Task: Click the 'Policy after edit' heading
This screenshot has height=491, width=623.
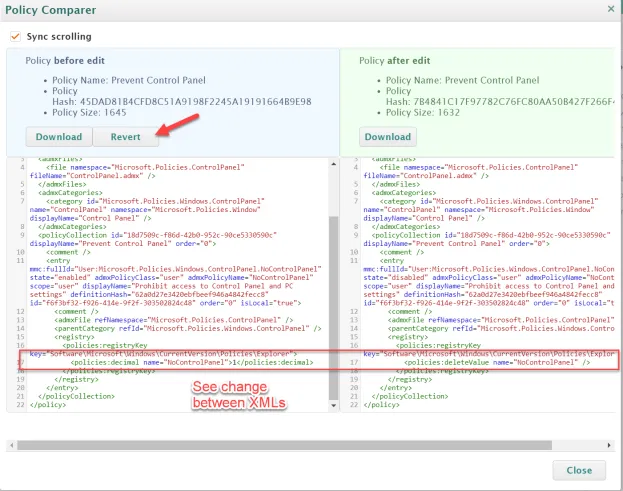Action: click(x=395, y=61)
